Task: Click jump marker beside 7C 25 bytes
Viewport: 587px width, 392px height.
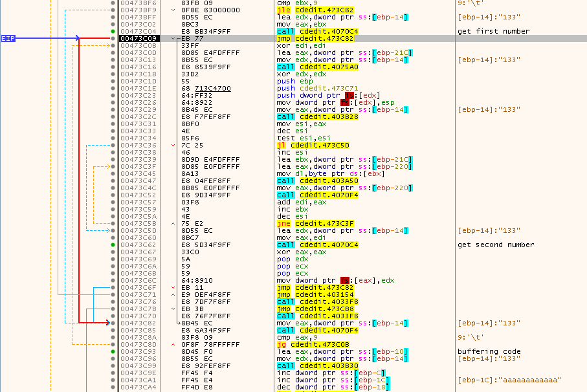Action: click(173, 145)
